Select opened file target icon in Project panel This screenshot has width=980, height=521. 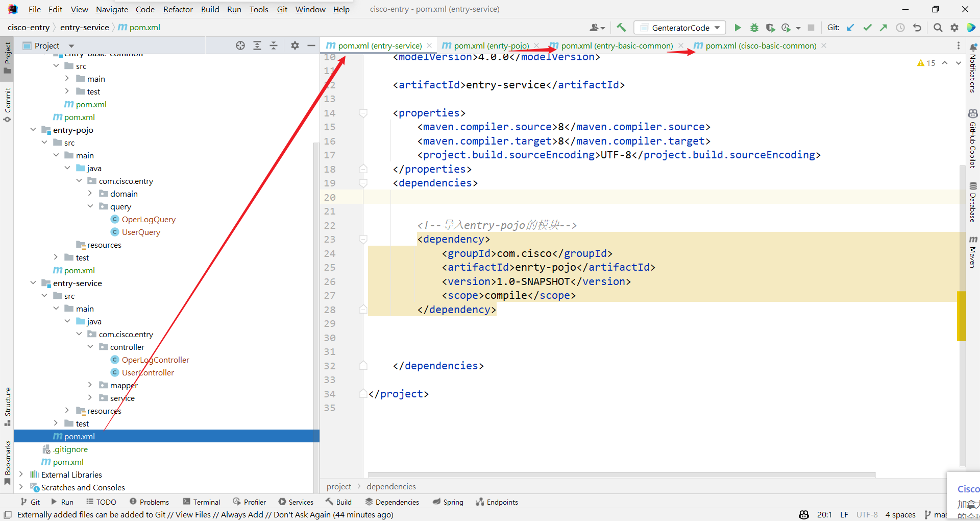click(x=240, y=45)
